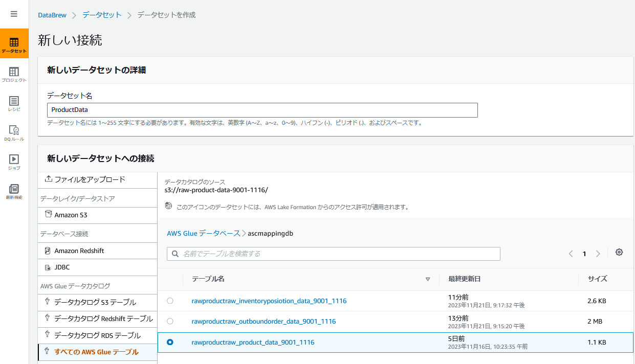Screen dimensions: 635x364
Task: Select the rawproductraw_product_data radio button
Action: pyautogui.click(x=170, y=343)
